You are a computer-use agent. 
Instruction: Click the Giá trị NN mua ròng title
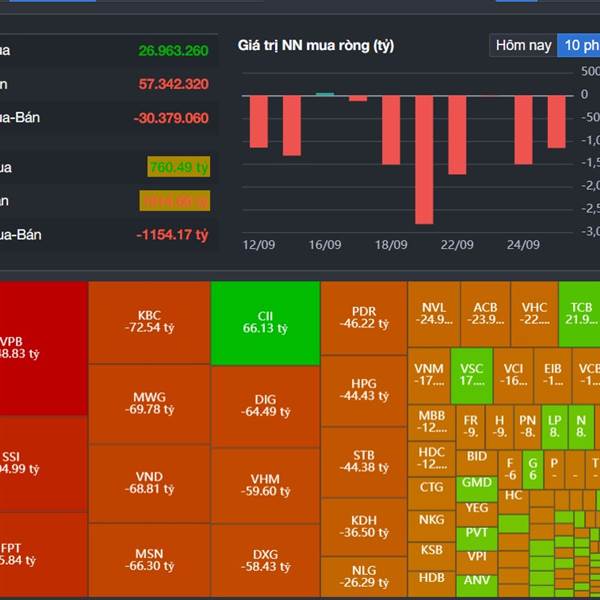[316, 46]
